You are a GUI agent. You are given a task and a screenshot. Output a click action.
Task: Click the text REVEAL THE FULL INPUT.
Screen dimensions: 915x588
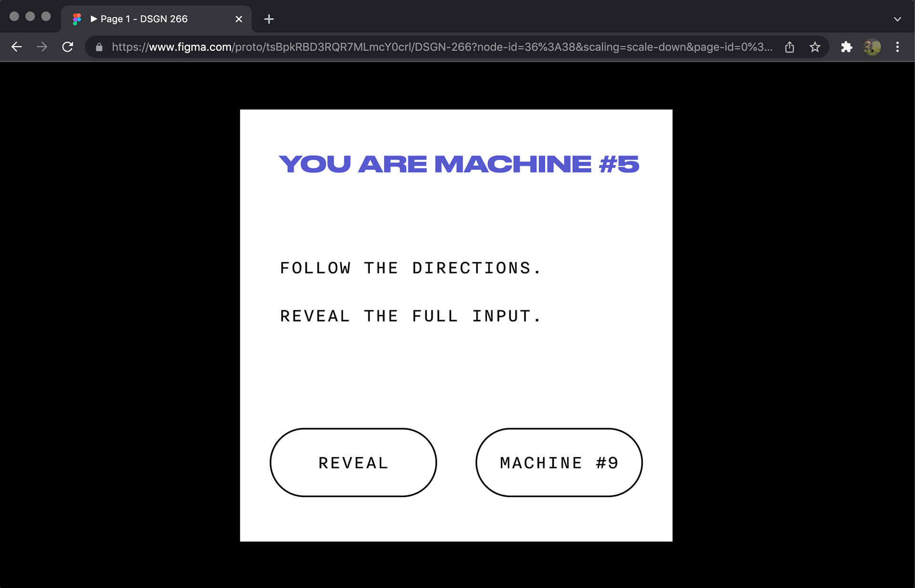click(x=410, y=316)
